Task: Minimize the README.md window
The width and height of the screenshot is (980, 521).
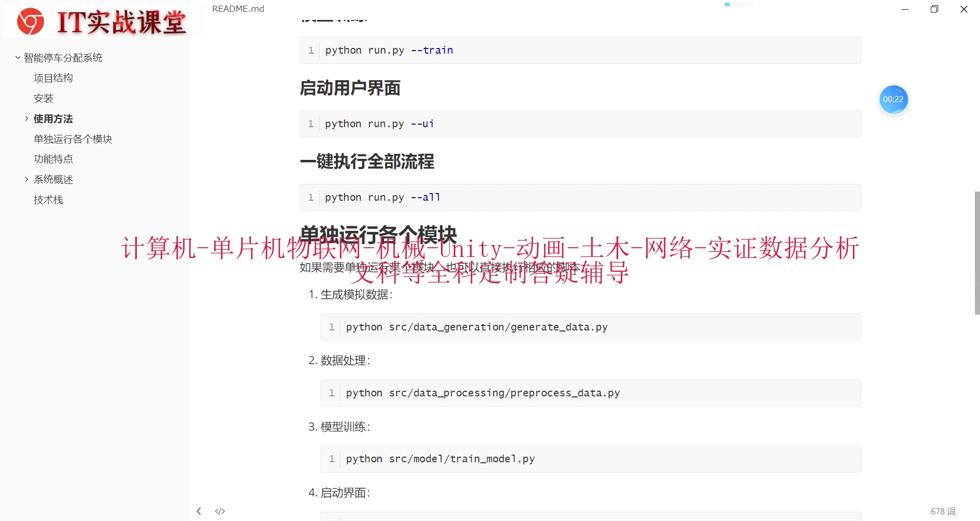Action: click(x=905, y=9)
